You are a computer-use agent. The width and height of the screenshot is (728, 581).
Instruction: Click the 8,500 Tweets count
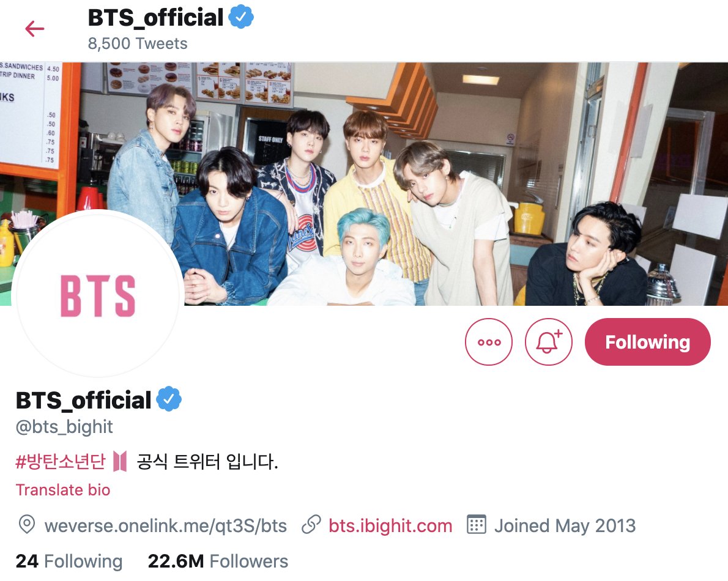pyautogui.click(x=138, y=43)
